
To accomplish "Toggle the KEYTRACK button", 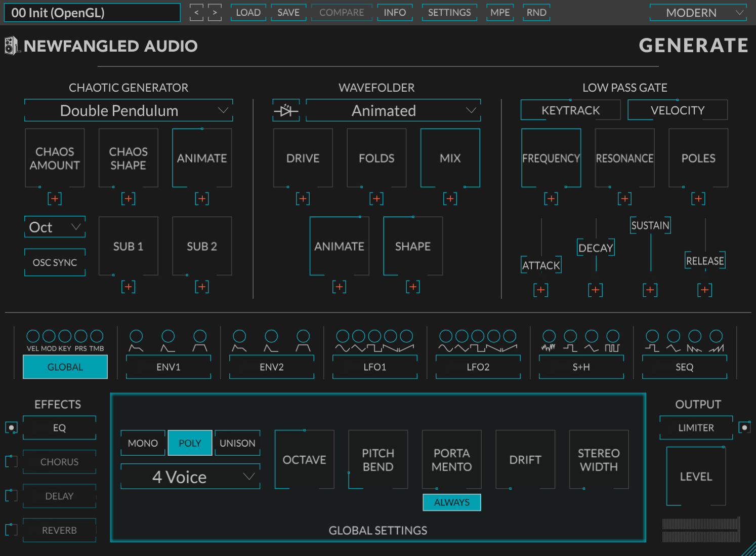I will pyautogui.click(x=571, y=110).
